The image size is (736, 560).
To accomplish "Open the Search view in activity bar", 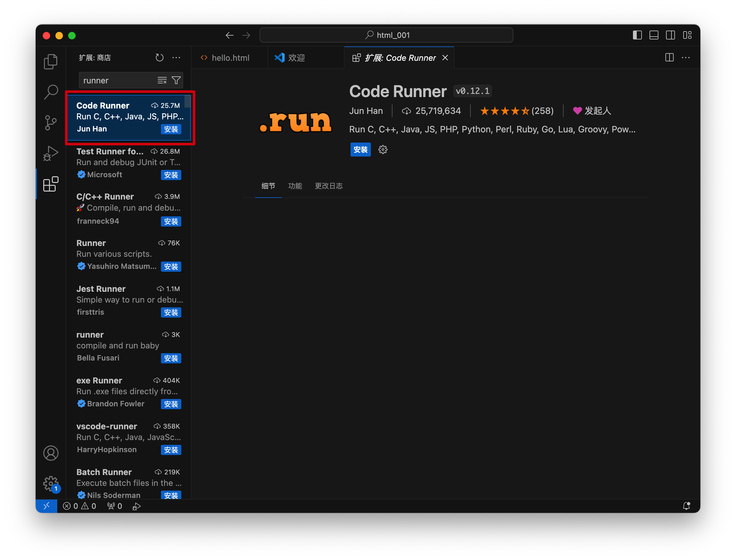I will point(51,92).
